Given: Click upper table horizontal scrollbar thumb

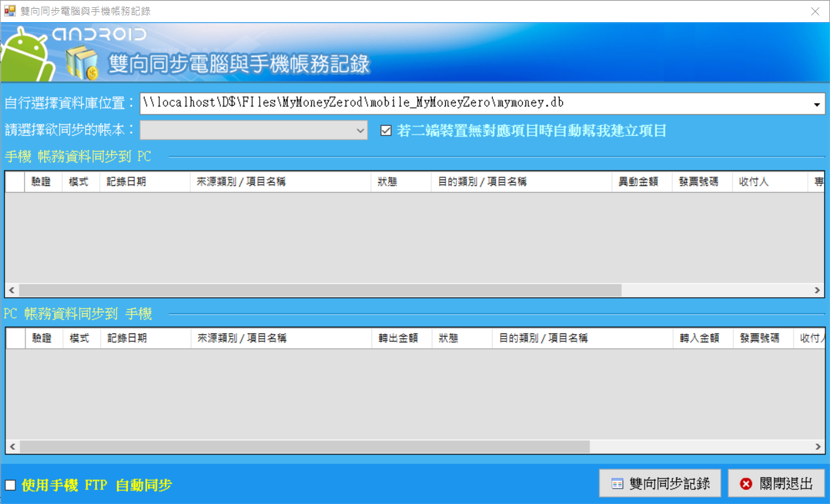Looking at the screenshot, I should (320, 290).
